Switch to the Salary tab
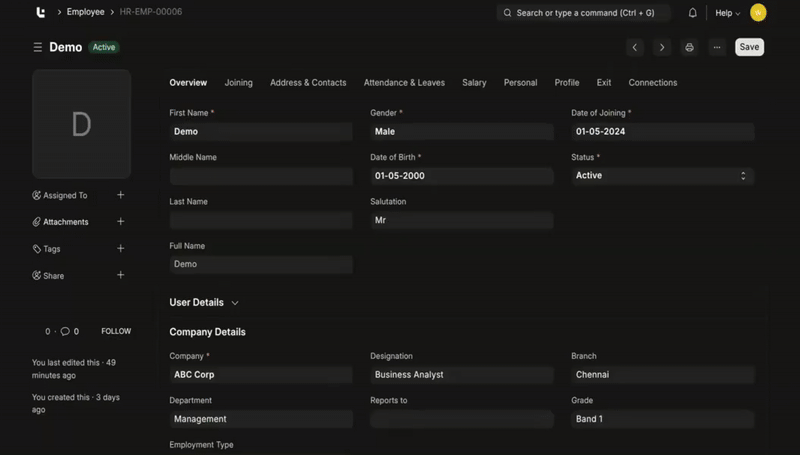 point(474,83)
